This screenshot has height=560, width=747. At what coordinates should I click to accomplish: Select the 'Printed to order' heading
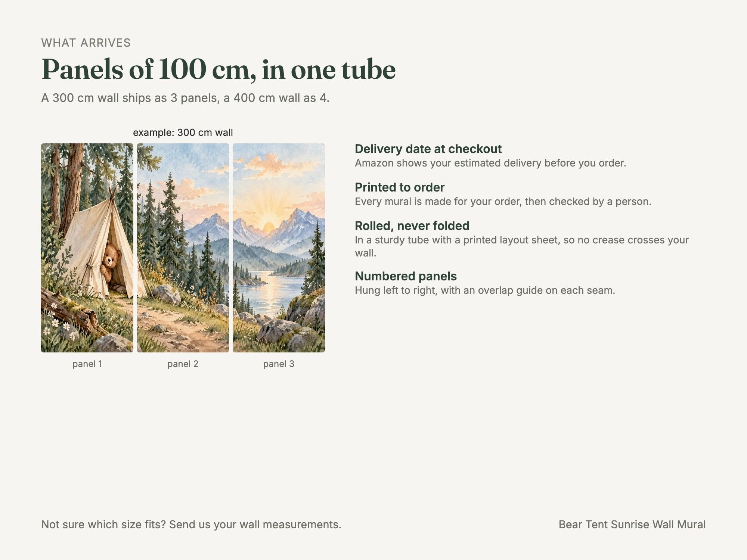click(x=400, y=187)
